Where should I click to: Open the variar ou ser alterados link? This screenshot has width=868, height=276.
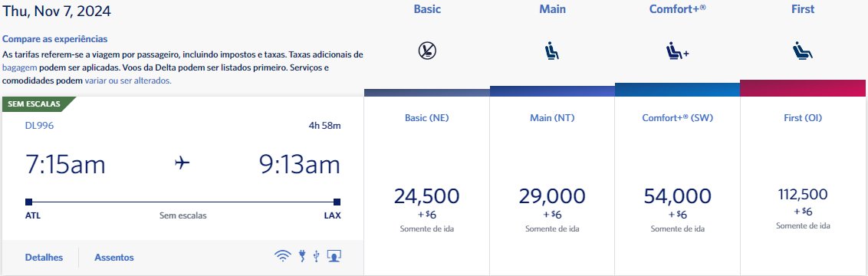(x=128, y=80)
